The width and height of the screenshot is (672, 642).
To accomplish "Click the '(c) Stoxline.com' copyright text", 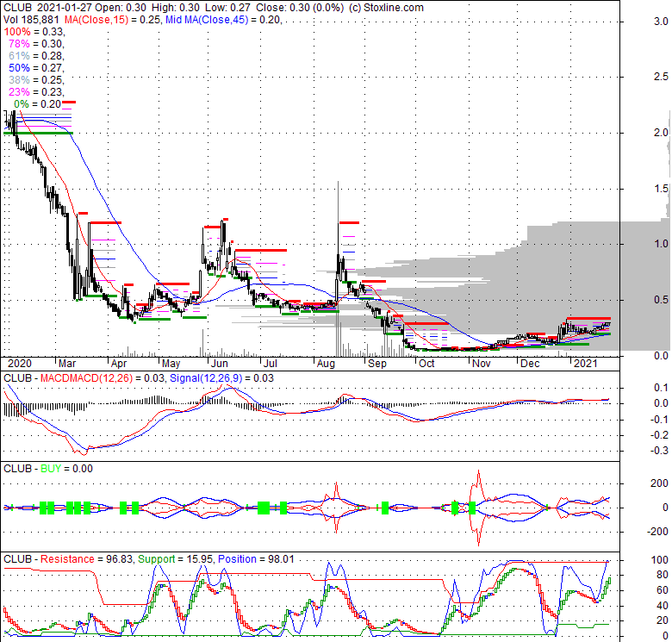I will point(386,8).
